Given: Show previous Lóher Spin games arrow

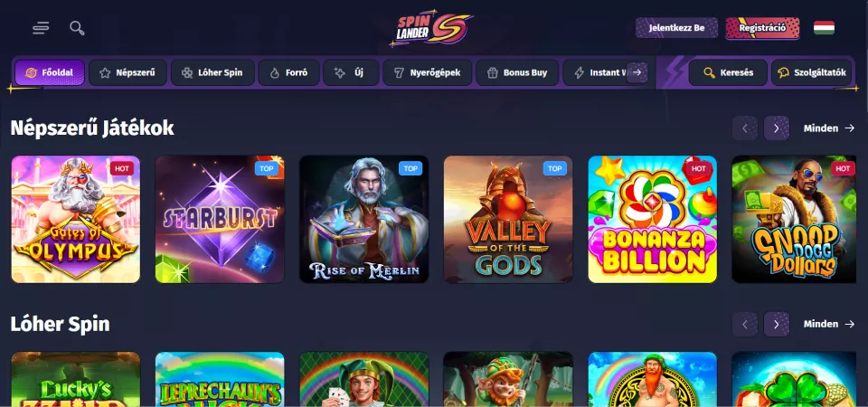Looking at the screenshot, I should click(x=744, y=324).
